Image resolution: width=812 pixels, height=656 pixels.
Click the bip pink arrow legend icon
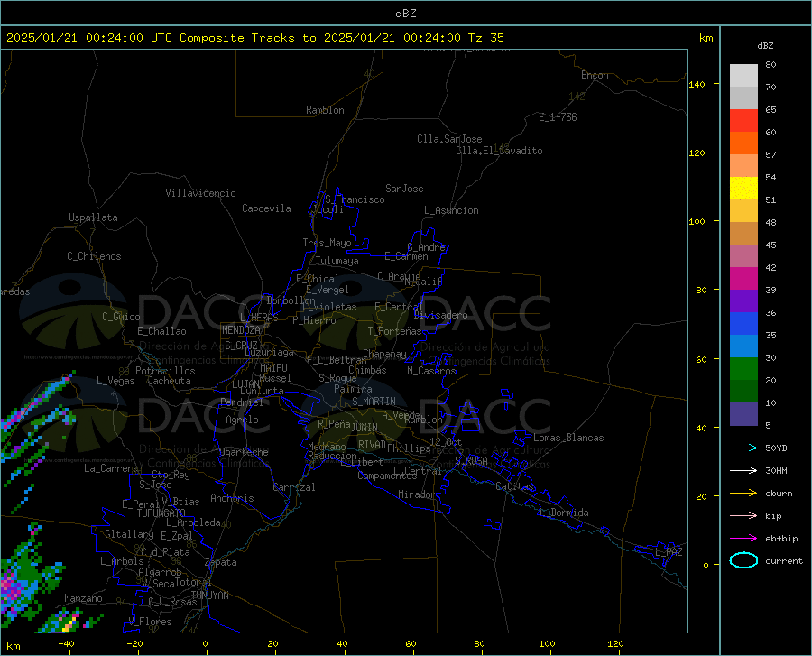pyautogui.click(x=743, y=516)
